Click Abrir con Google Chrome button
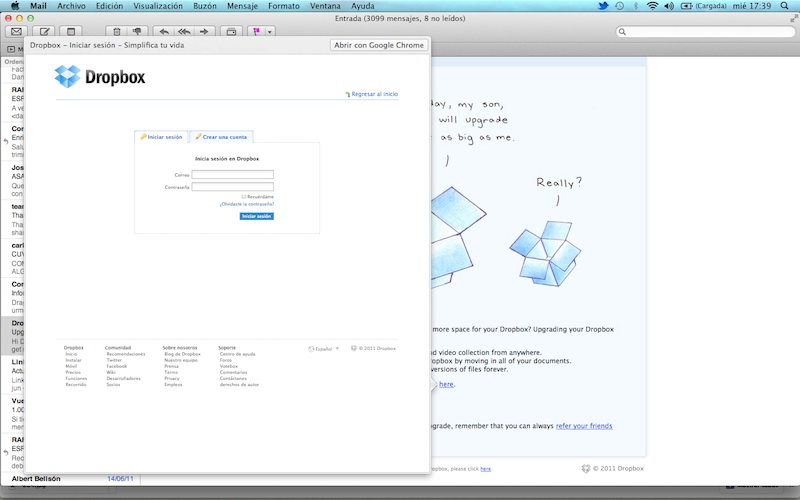This screenshot has height=500, width=800. tap(378, 45)
